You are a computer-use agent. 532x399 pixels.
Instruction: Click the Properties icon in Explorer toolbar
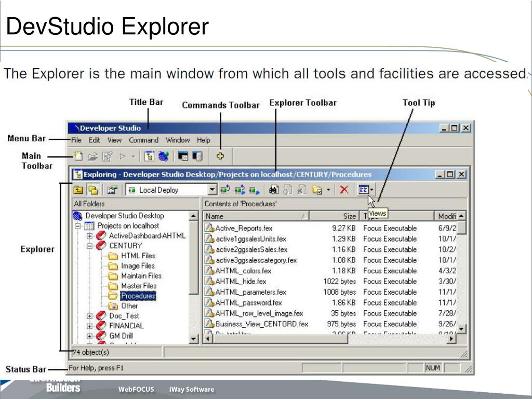112,190
